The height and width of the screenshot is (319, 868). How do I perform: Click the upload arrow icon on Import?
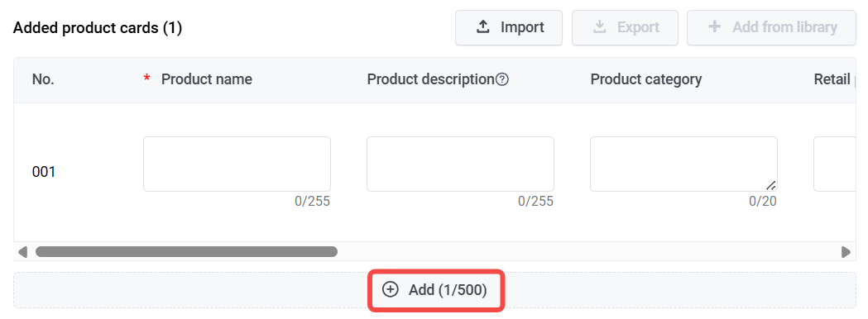tap(483, 27)
